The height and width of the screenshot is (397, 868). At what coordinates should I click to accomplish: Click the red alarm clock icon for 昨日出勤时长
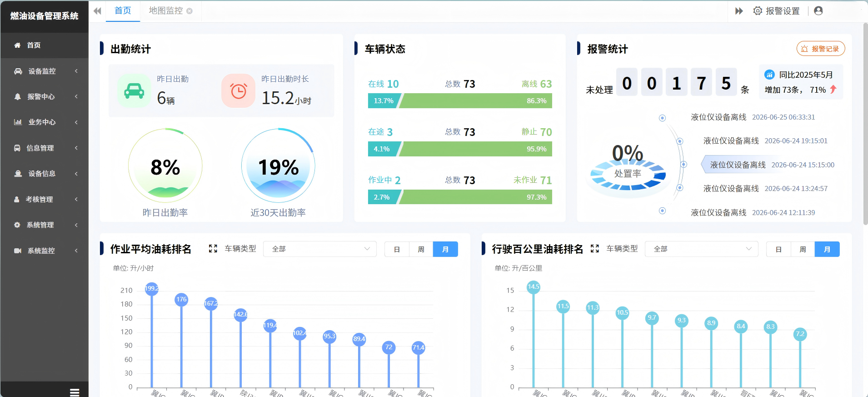pos(238,91)
